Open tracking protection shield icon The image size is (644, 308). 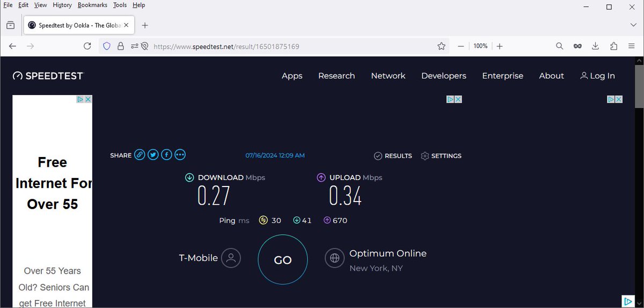coord(106,46)
